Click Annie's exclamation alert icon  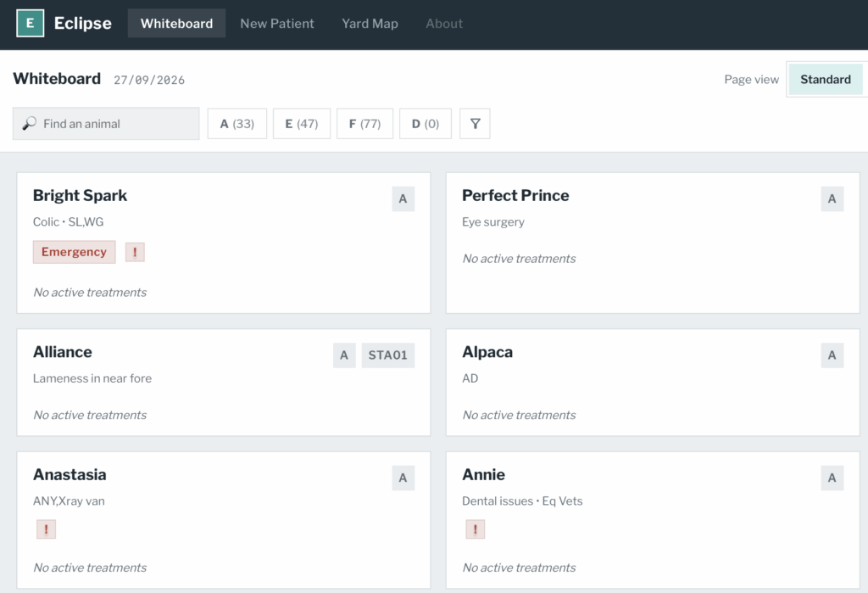coord(475,529)
